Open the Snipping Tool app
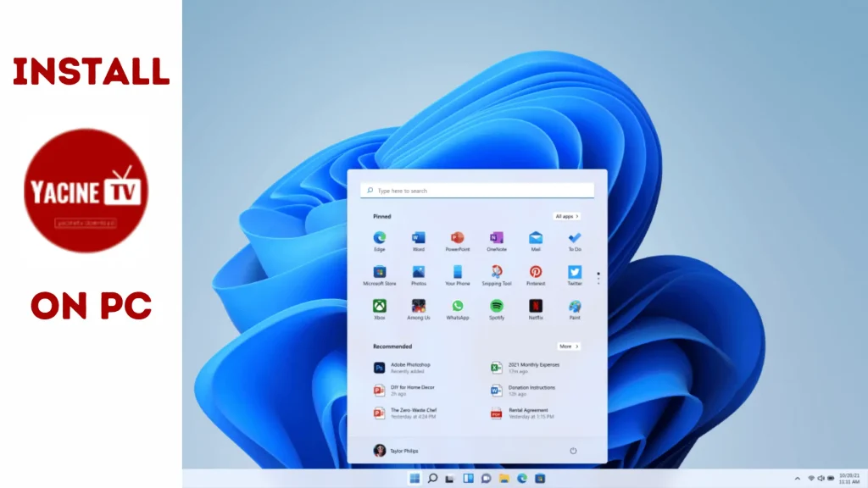This screenshot has height=488, width=868. [x=497, y=272]
